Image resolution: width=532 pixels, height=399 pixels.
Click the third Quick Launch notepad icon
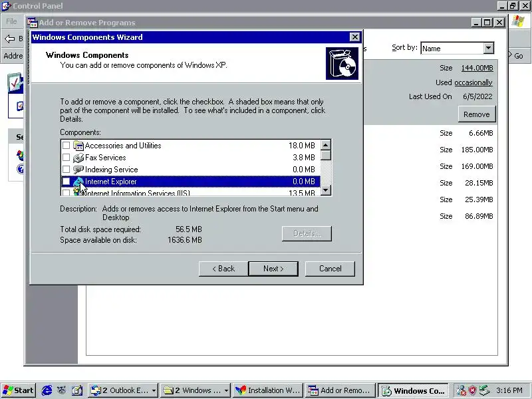(77, 390)
